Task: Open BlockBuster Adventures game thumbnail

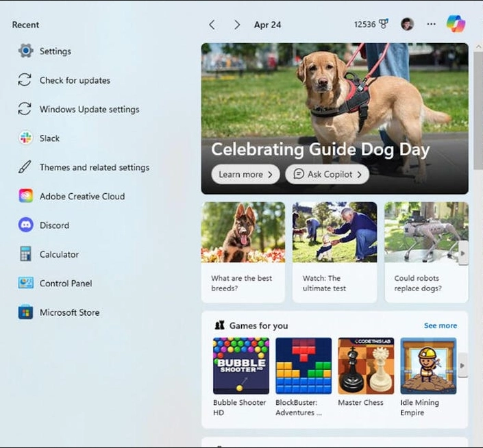Action: [x=304, y=366]
